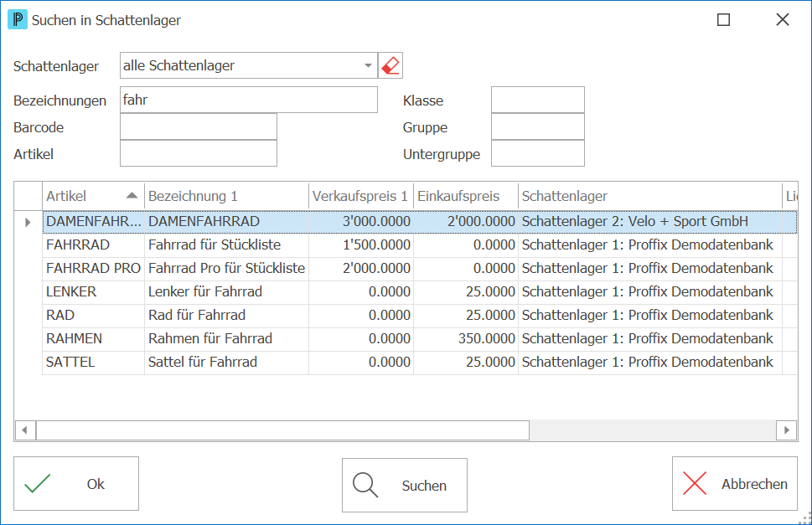Click the right arrow of horizontal scrollbar

[787, 430]
